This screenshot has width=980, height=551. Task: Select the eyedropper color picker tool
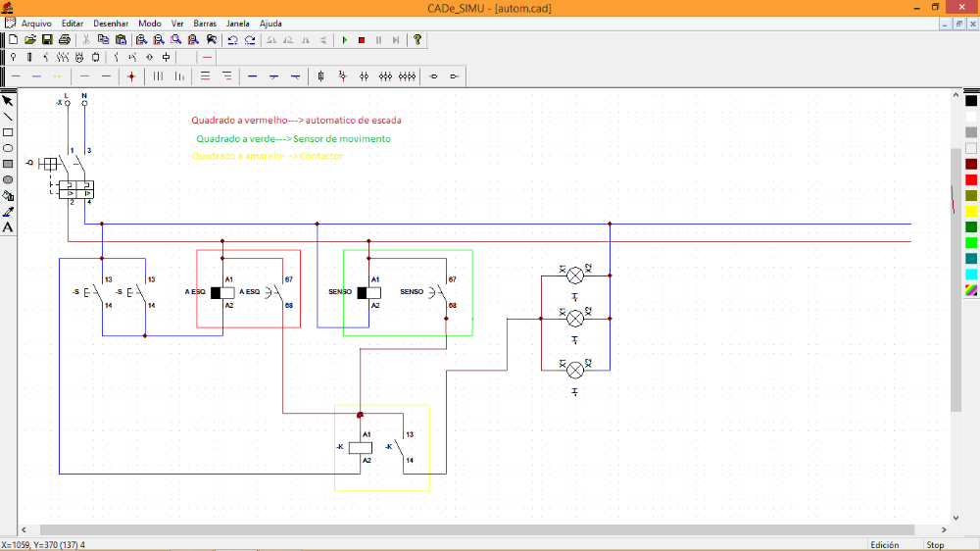coord(8,211)
